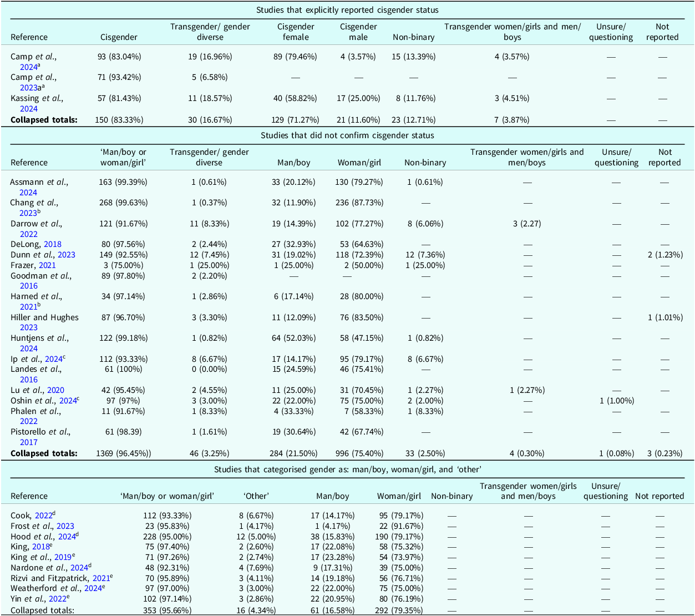695x616 pixels.
Task: Open the Landes et al. 2016 citation
Action: coord(29,380)
